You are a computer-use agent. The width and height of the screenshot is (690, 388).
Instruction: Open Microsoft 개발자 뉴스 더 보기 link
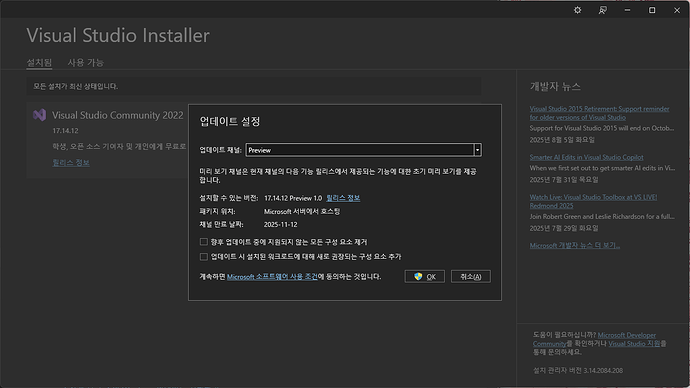(x=575, y=245)
